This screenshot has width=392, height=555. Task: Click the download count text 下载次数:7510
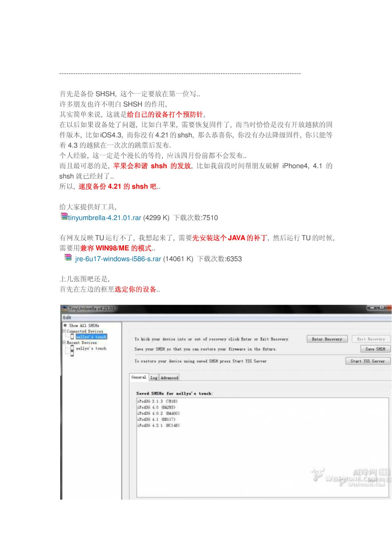coord(196,218)
